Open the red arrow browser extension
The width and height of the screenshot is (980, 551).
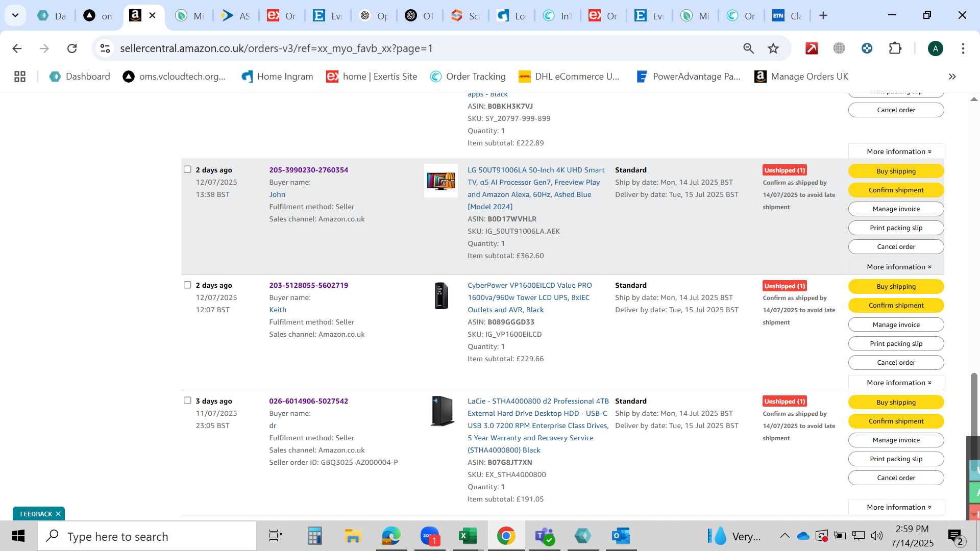(x=812, y=48)
